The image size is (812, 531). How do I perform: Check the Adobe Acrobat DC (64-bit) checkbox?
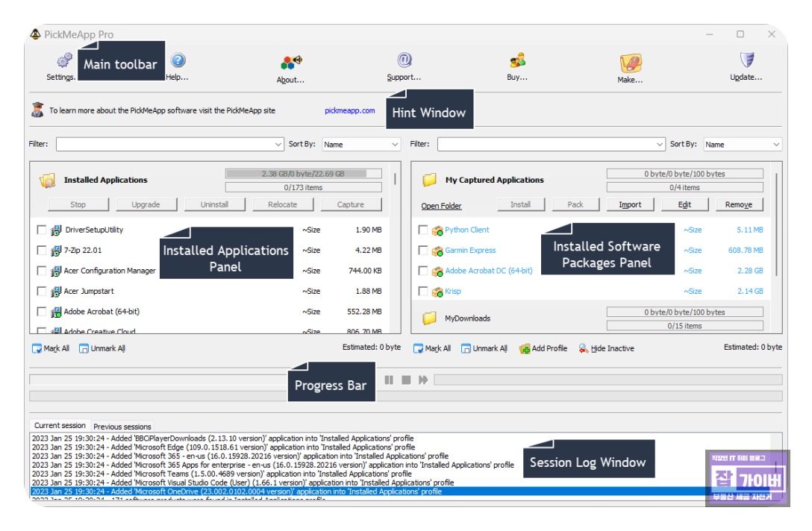click(x=423, y=271)
